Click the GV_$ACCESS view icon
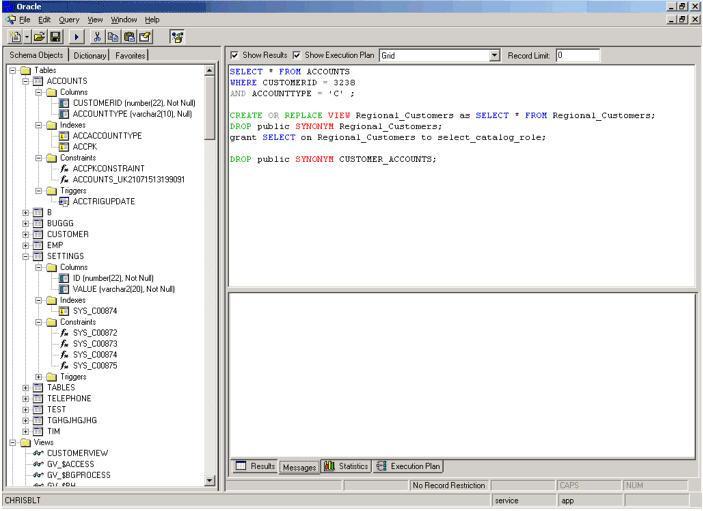 39,464
